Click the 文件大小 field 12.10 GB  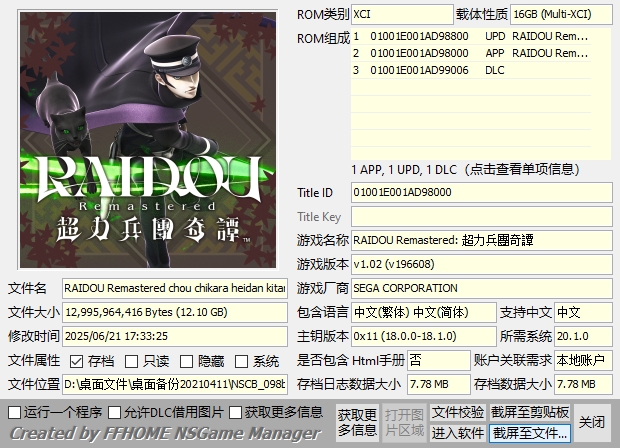[x=175, y=312]
